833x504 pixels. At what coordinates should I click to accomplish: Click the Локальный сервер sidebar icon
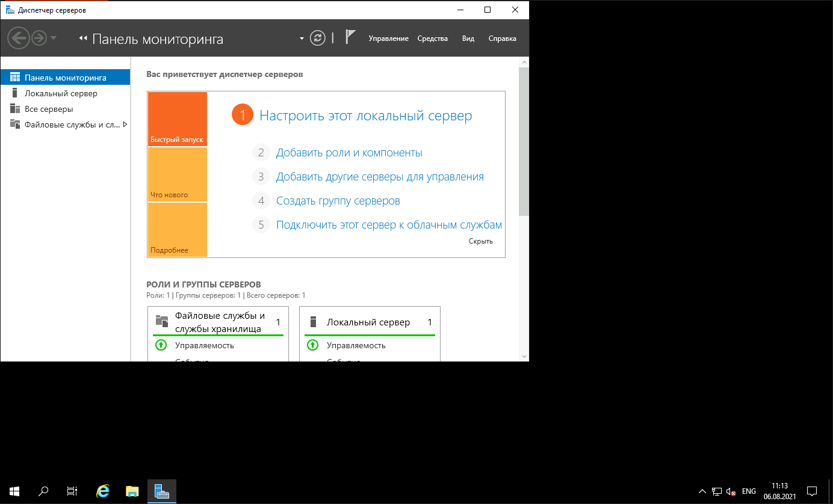click(15, 93)
